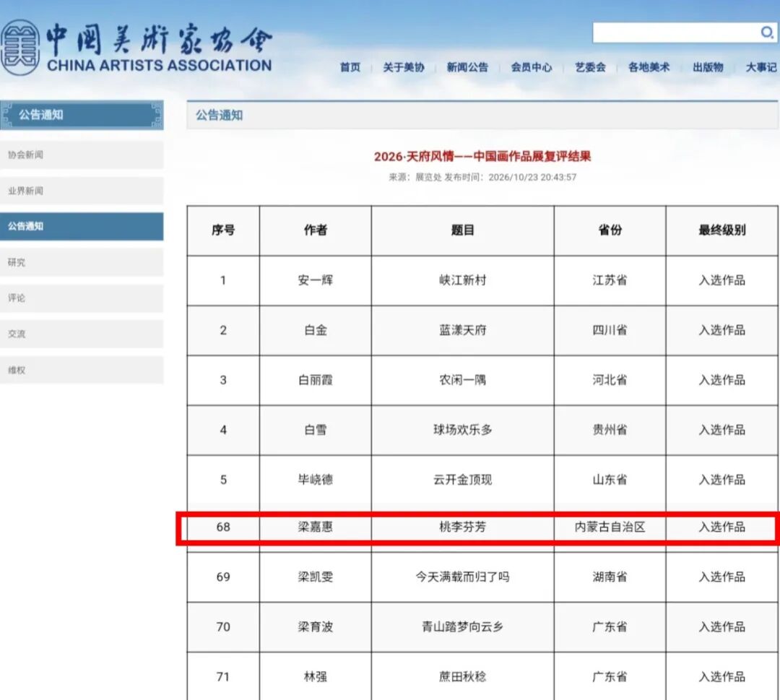Click the 题目 column header
The height and width of the screenshot is (700, 780).
[x=463, y=230]
